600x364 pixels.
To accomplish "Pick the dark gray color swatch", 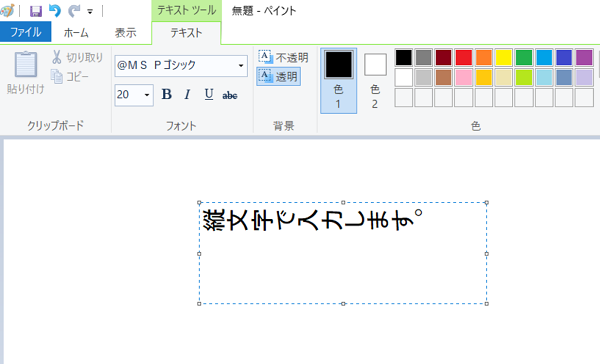I will (424, 57).
